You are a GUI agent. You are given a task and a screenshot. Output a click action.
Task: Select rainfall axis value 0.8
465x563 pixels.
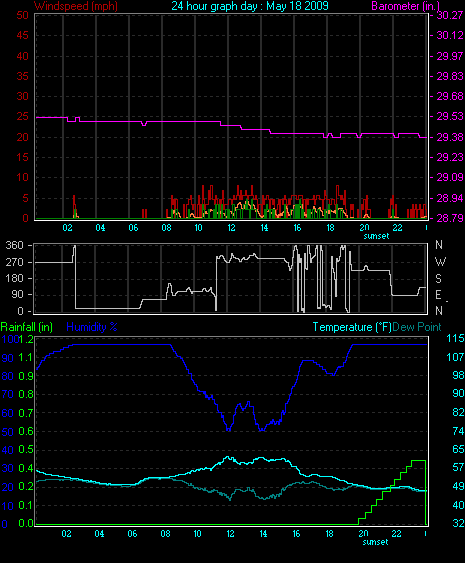click(x=25, y=394)
